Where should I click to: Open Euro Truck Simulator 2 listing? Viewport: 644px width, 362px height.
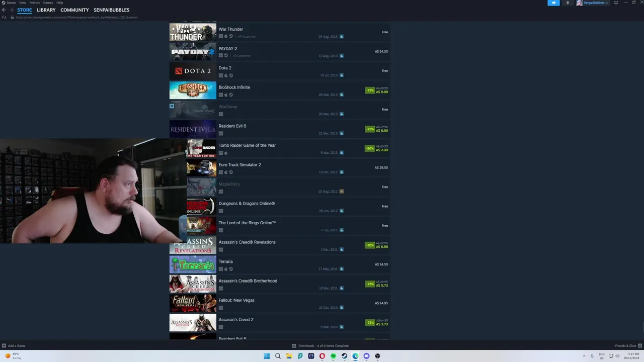(x=279, y=167)
